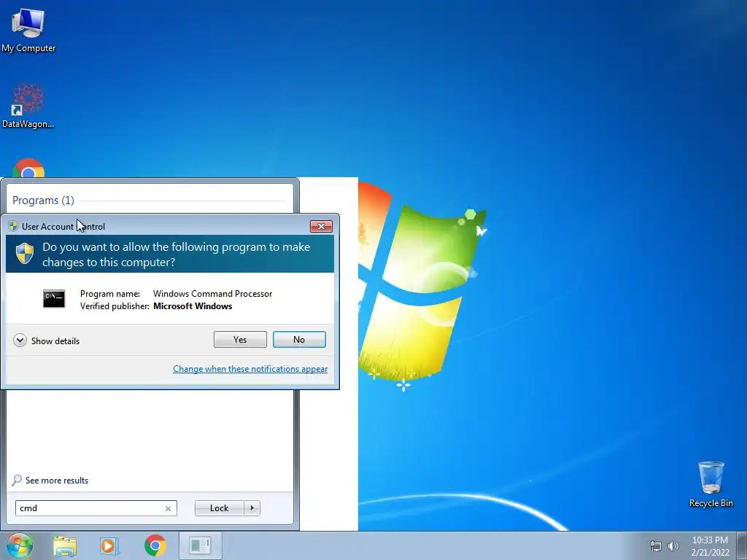Click the Microsoft Windows verified publisher text
This screenshot has width=747, height=560.
coord(193,306)
